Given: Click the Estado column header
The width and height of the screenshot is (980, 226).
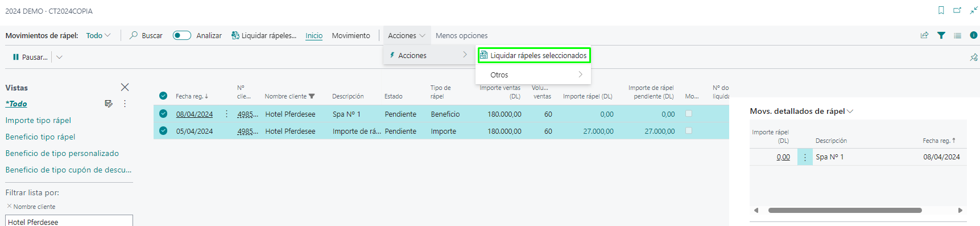Looking at the screenshot, I should click(393, 96).
